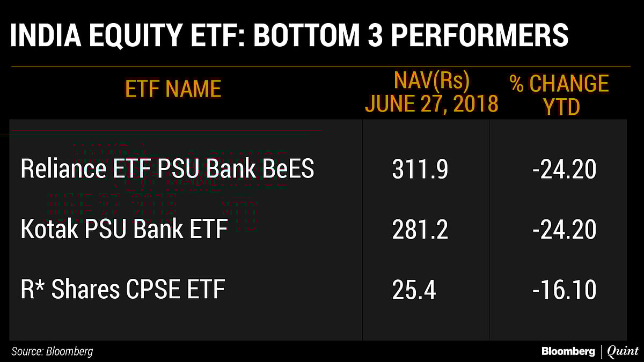Viewport: 644px width, 362px height.
Task: Select the "NAV(Rs)" column header text
Action: click(431, 81)
